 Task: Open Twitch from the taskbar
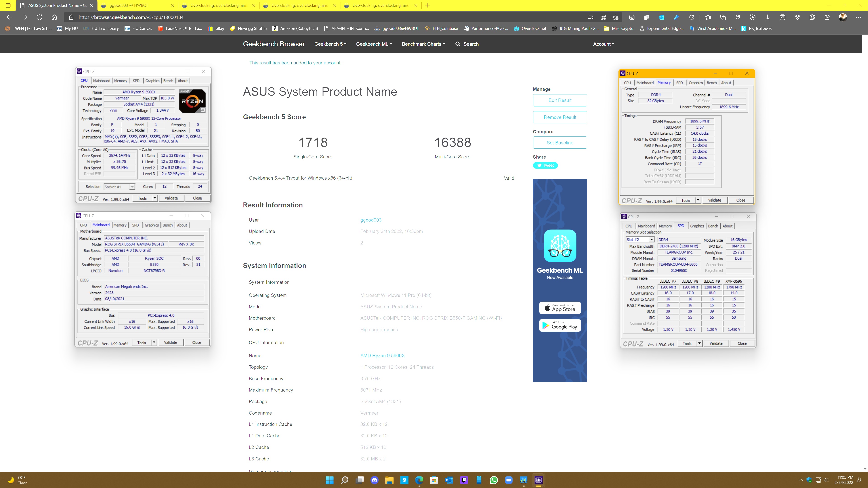pyautogui.click(x=464, y=480)
